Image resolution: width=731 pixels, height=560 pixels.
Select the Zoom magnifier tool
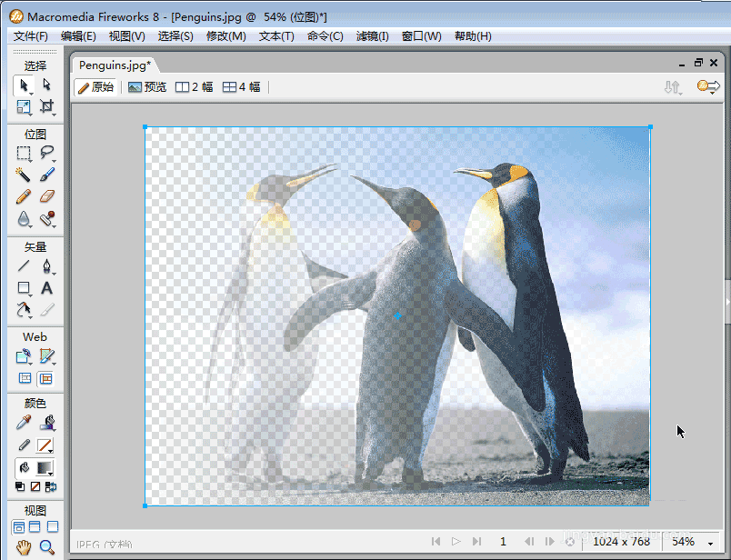coord(47,547)
